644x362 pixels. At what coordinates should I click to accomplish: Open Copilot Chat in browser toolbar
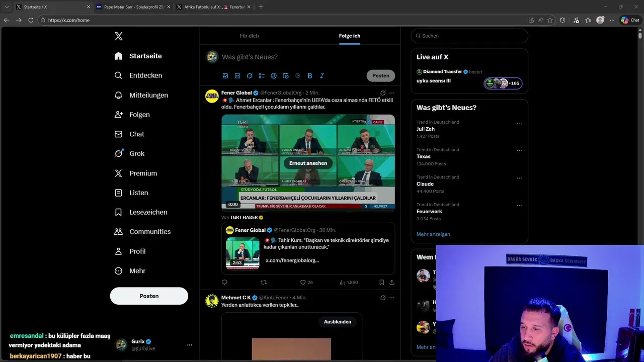tap(630, 20)
